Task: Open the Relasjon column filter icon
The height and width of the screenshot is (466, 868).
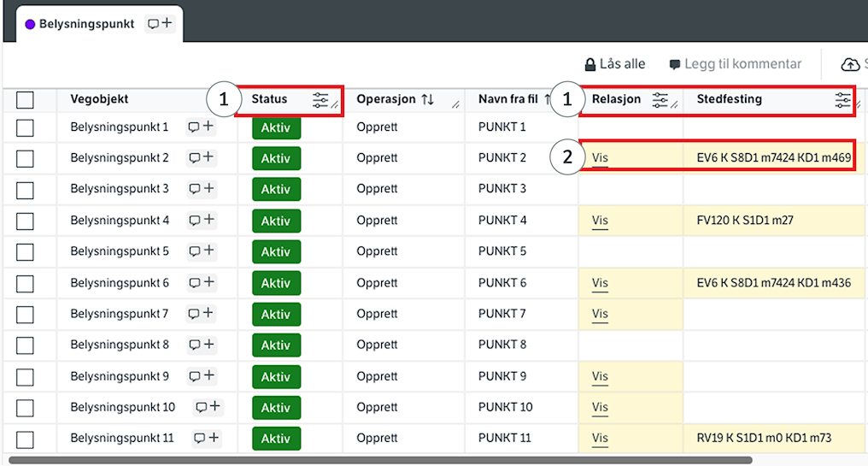Action: 660,100
